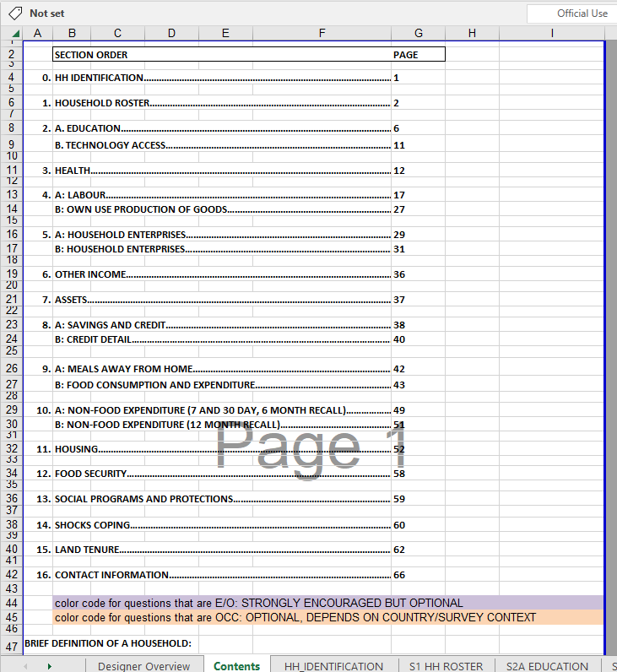Click the purple E/O color code cell
The image size is (617, 672).
coord(258,604)
